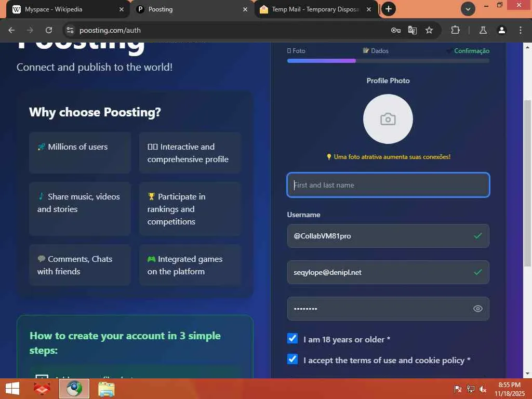Image resolution: width=532 pixels, height=399 pixels.
Task: Switch to the Myspace - Wikipedia tab
Action: point(67,9)
